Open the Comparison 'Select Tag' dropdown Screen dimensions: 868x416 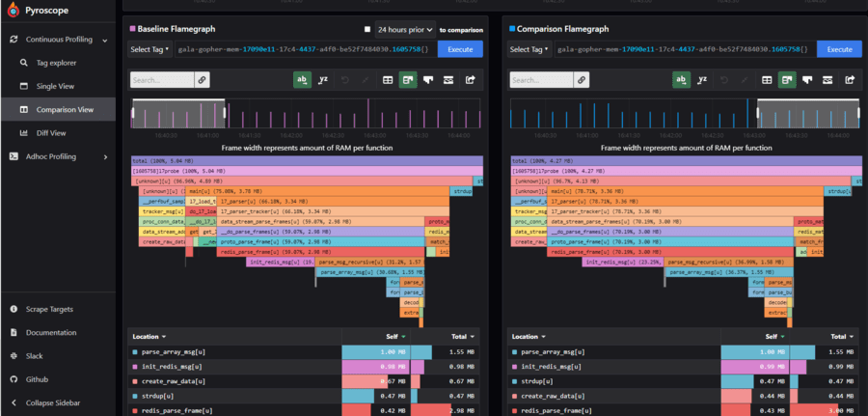click(x=529, y=49)
